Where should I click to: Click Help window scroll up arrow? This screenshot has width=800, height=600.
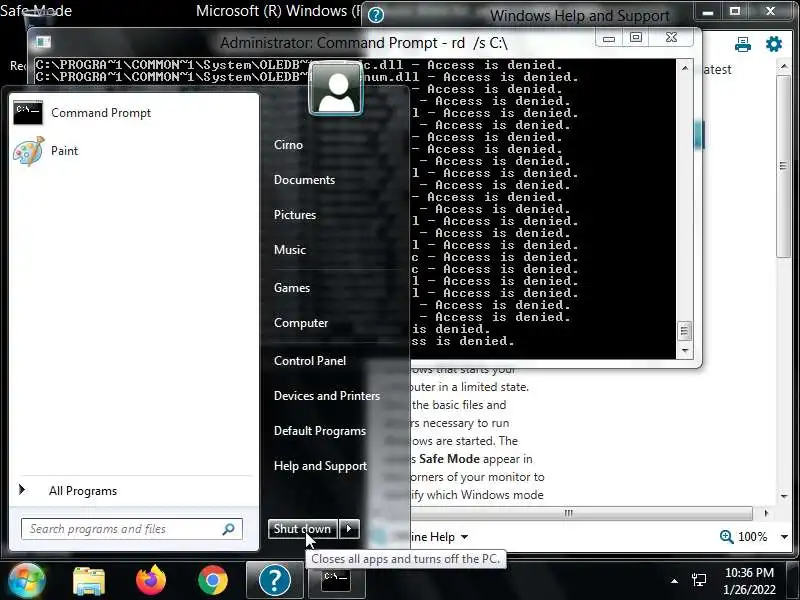click(x=784, y=67)
